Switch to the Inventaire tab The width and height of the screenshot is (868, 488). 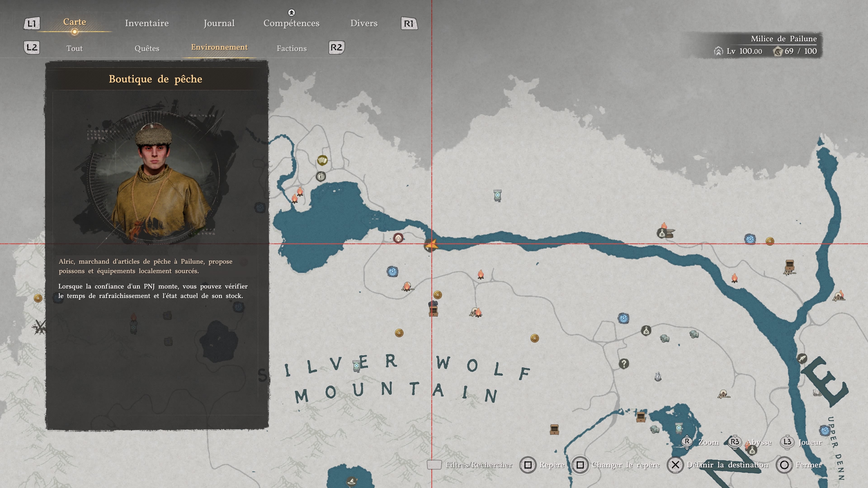pos(147,23)
